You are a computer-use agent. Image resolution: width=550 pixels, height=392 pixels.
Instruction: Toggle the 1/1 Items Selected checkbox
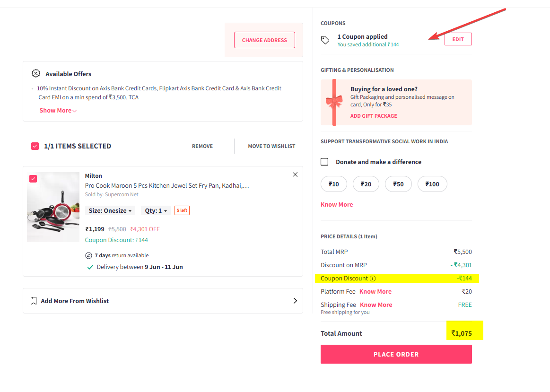click(x=35, y=146)
